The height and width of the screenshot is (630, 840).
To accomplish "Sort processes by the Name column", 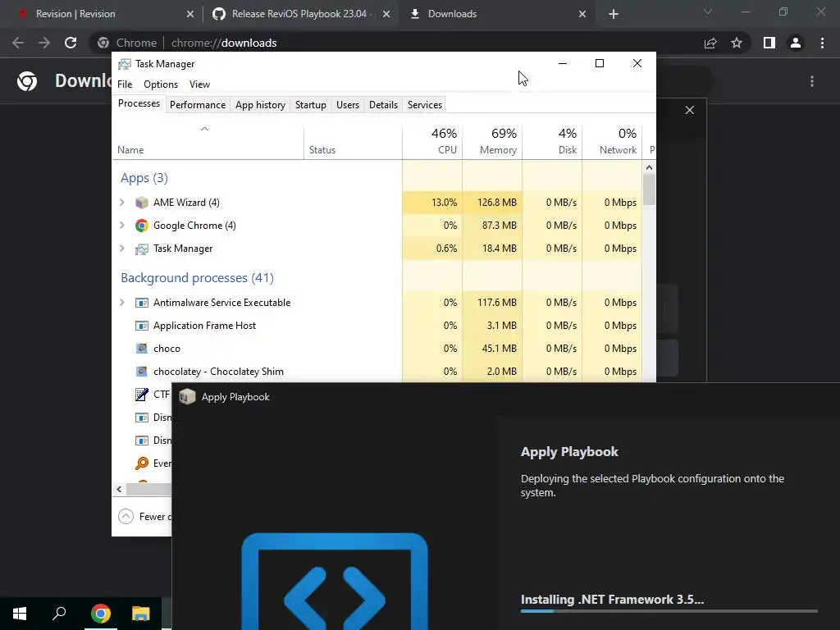I will (208, 142).
